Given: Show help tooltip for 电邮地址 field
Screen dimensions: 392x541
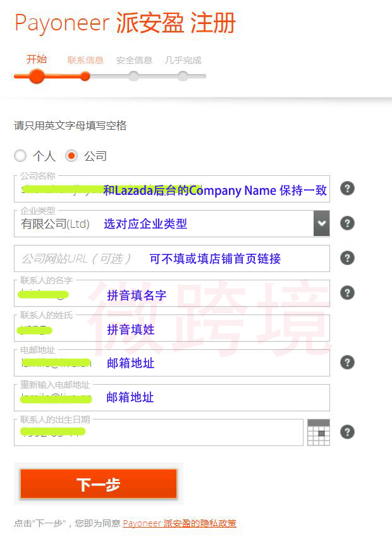Looking at the screenshot, I should point(346,363).
